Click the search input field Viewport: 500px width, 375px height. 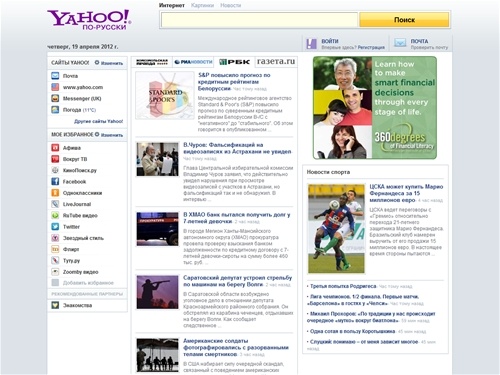tap(259, 20)
